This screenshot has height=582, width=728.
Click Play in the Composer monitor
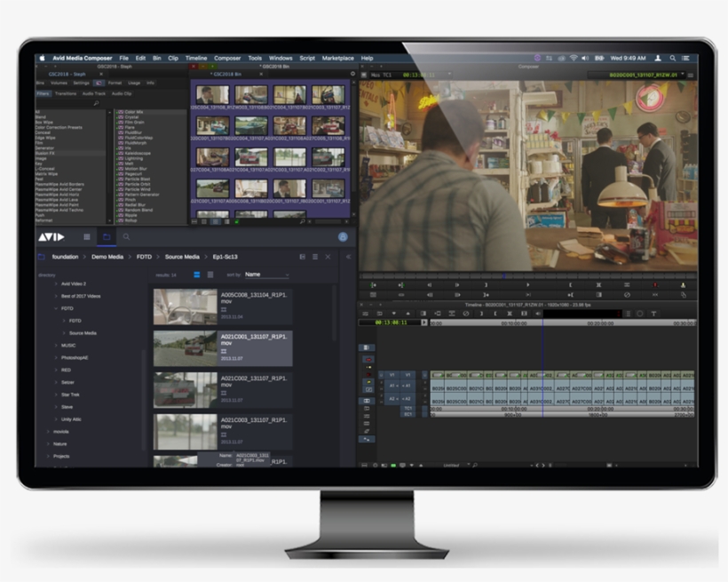527,285
